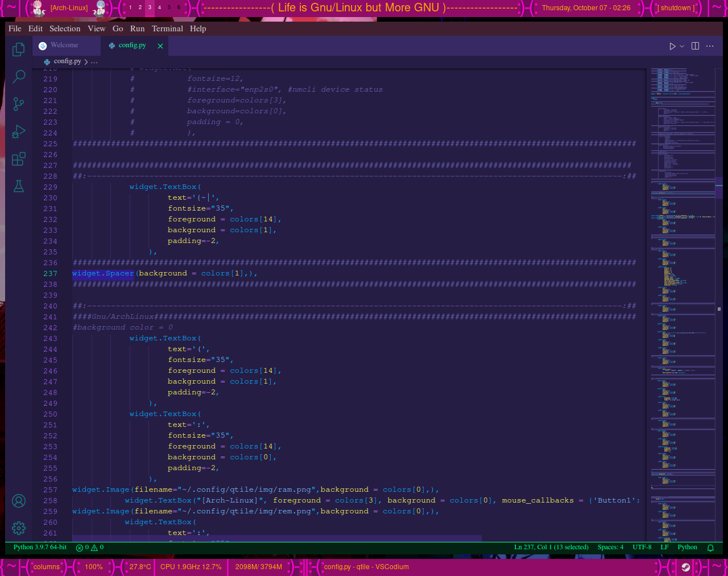Select interpreter via Python 3.9.7 64-bit
This screenshot has width=728, height=576.
(39, 547)
